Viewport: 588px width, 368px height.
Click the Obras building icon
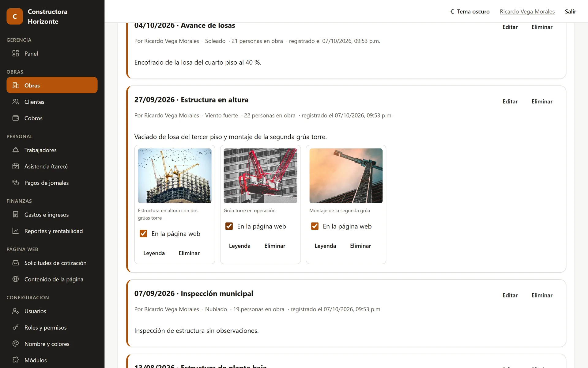pos(16,85)
